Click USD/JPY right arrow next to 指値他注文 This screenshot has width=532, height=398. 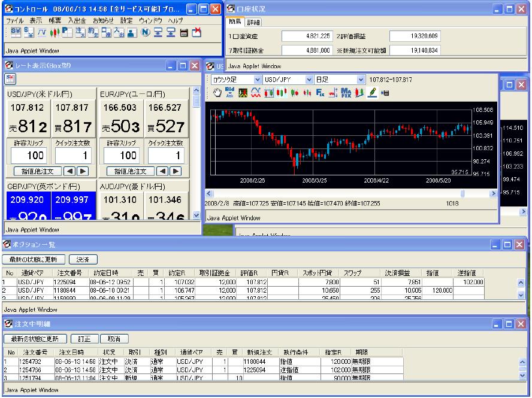tap(83, 171)
